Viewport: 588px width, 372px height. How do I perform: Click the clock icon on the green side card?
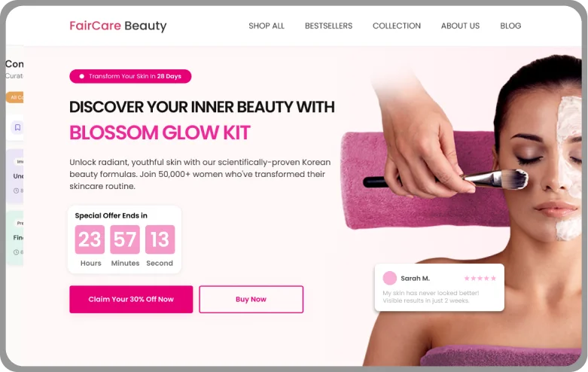(16, 252)
